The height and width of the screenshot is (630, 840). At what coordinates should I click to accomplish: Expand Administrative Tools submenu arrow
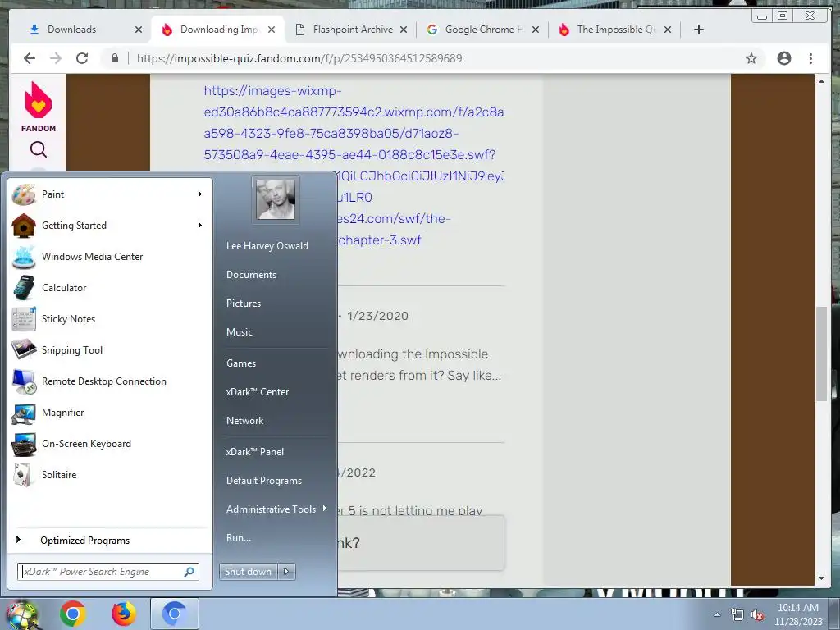tap(325, 509)
